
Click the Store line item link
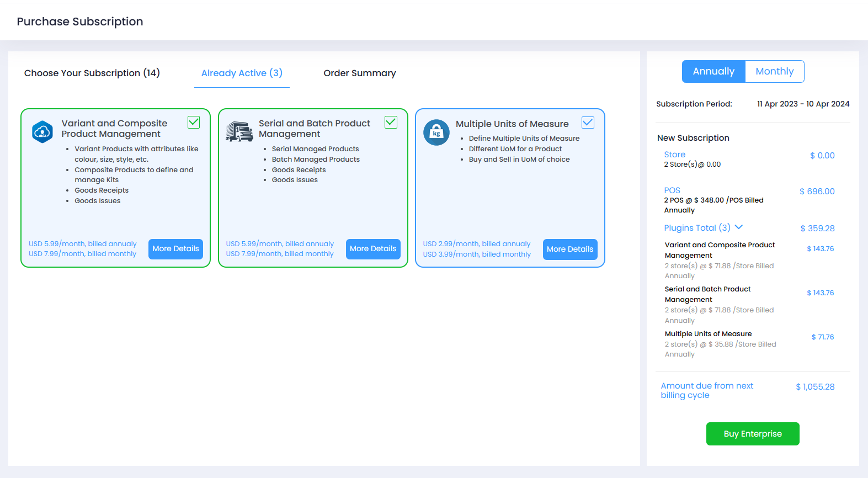click(x=674, y=155)
